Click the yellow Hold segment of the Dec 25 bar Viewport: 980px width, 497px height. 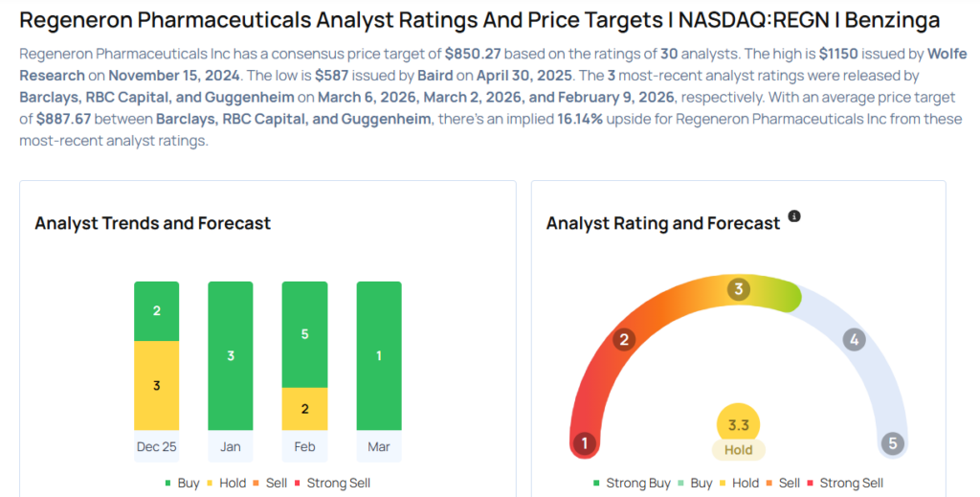tap(156, 385)
